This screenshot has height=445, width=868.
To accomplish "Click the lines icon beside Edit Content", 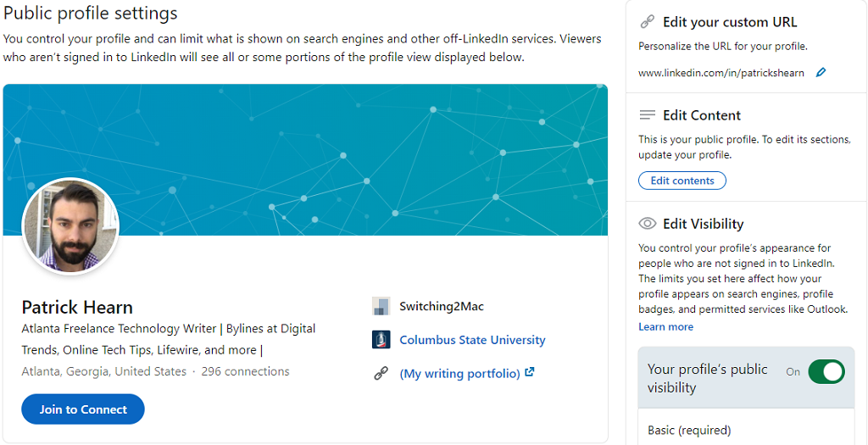I will coord(648,115).
